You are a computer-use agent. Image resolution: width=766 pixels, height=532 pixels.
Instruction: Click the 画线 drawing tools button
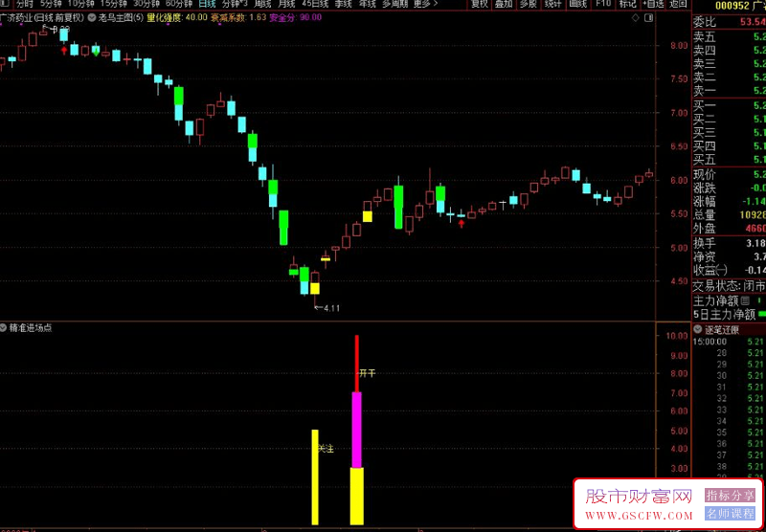click(x=578, y=4)
